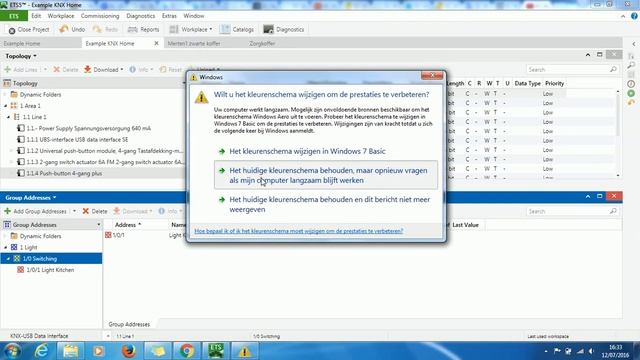
Task: Select Dynamic Folders in Group Addresses tree
Action: click(40, 236)
